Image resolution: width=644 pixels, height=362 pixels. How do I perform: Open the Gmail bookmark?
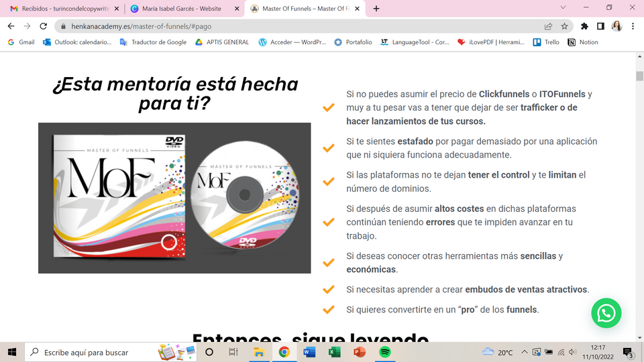(21, 42)
